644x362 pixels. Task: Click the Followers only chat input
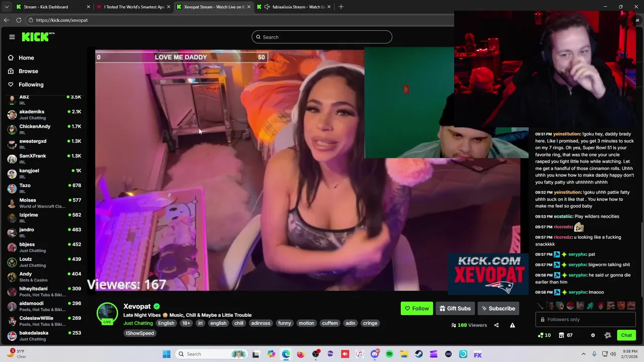[585, 319]
